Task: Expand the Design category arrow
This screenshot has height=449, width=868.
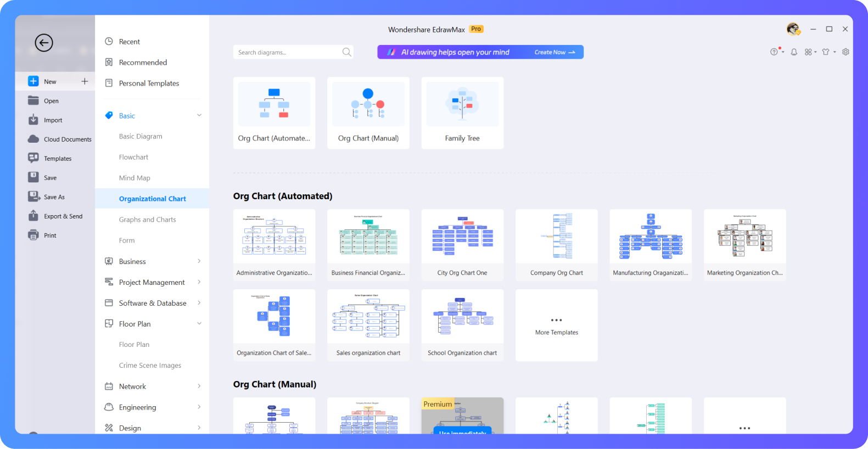Action: 199,428
